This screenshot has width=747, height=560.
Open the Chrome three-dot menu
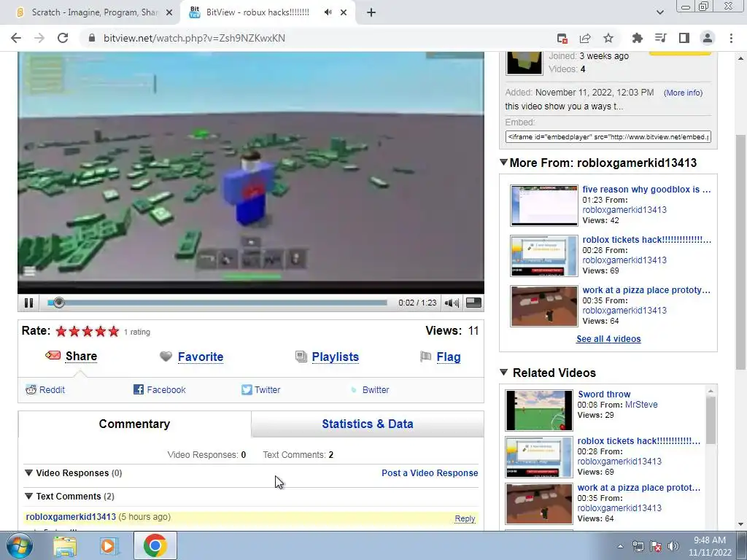pos(731,38)
